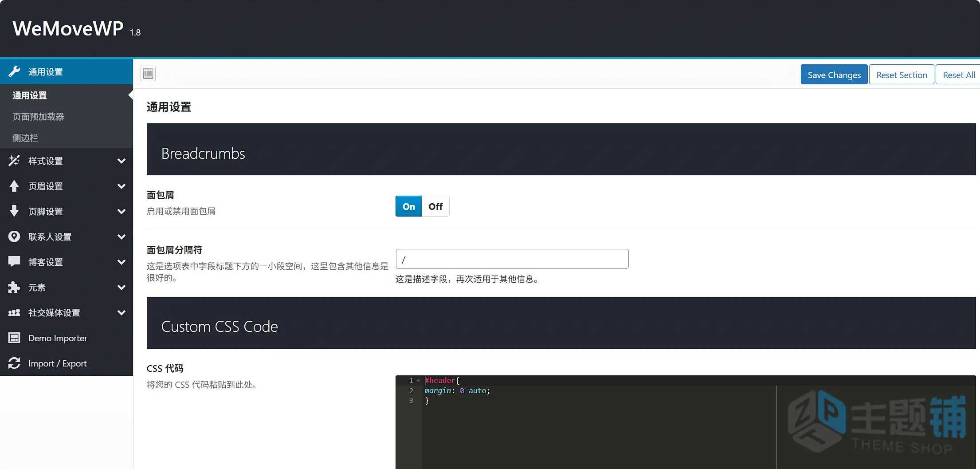Image resolution: width=980 pixels, height=469 pixels.
Task: Click the 面包屑 field label
Action: pyautogui.click(x=160, y=195)
